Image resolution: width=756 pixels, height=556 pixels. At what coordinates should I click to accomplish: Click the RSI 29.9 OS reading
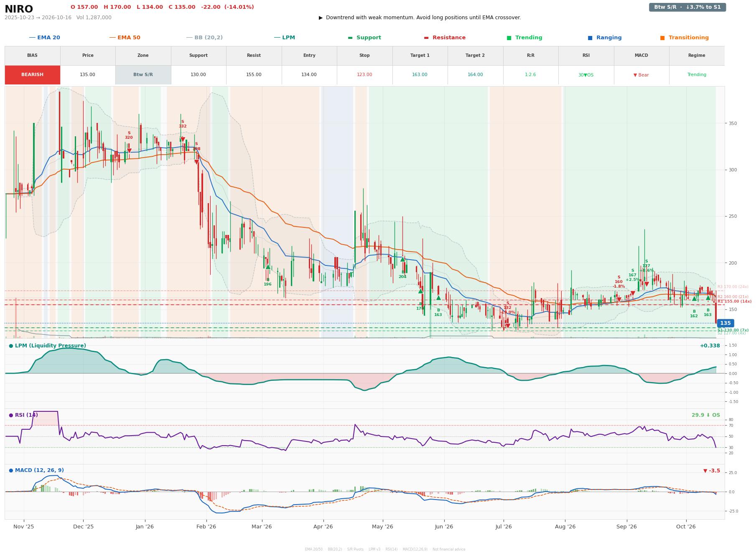(x=706, y=415)
